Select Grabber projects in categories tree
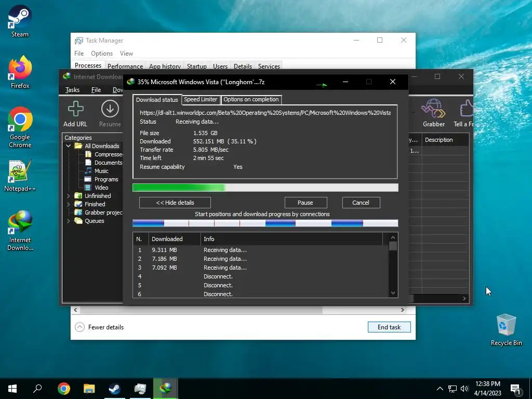 tap(99, 212)
